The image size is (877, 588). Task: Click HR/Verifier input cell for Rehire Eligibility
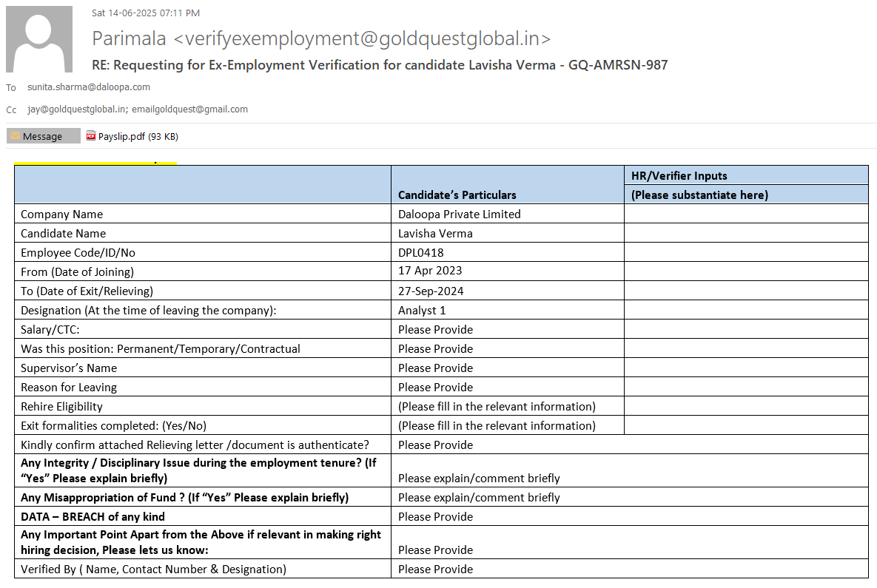745,407
